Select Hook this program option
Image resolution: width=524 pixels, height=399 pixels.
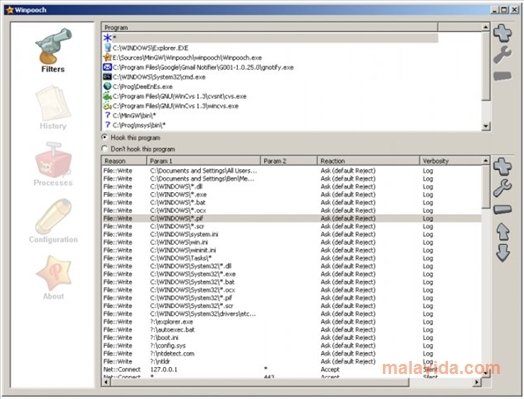point(131,137)
